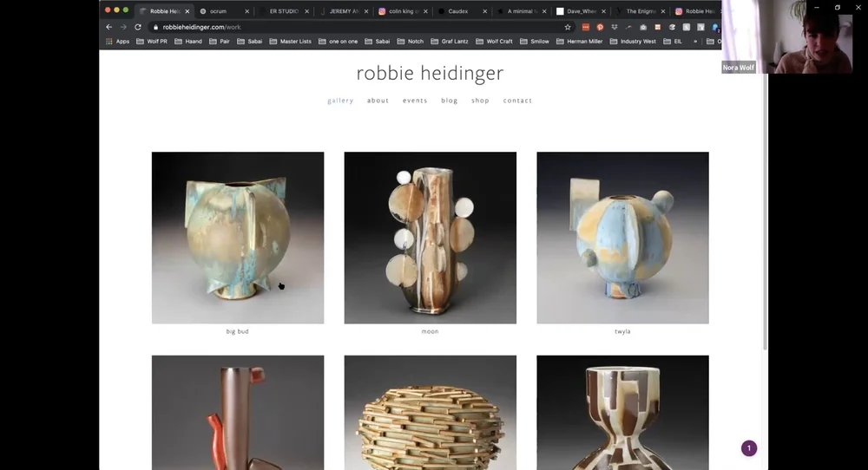Close the colin king Instagram tab
Image resolution: width=868 pixels, height=470 pixels.
tap(425, 11)
